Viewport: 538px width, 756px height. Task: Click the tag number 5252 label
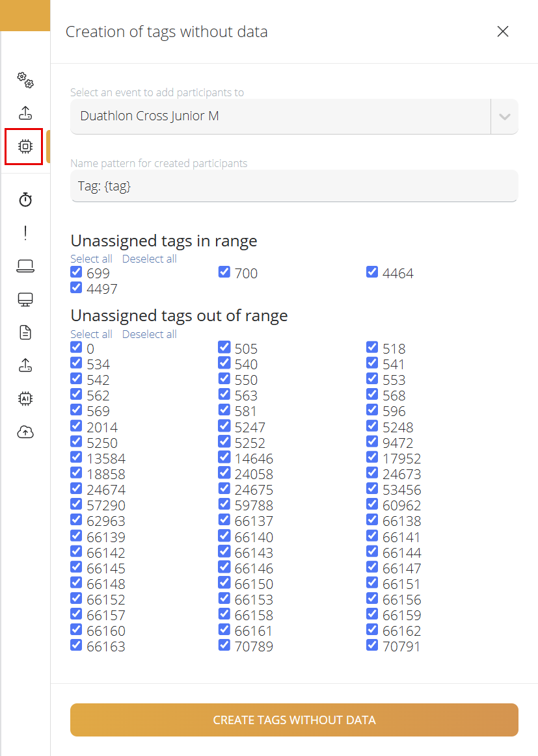pyautogui.click(x=250, y=443)
